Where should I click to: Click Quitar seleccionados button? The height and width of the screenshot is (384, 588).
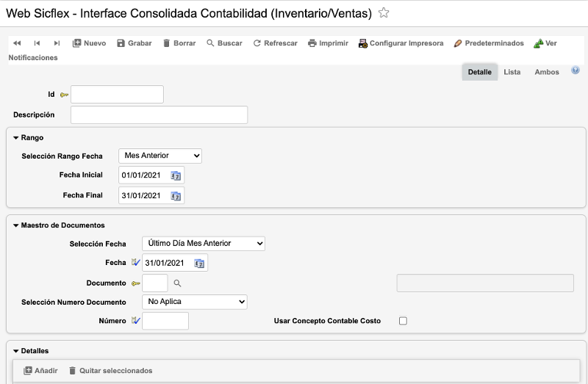pyautogui.click(x=111, y=371)
